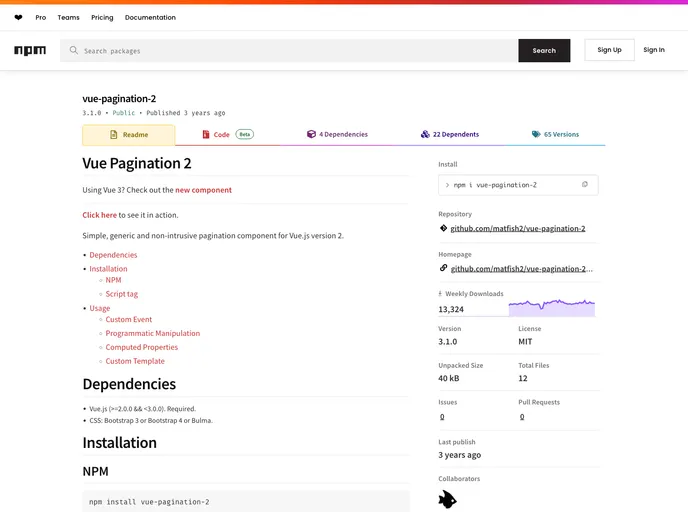Click the package title 'vue-pagination-2'
The width and height of the screenshot is (688, 512).
pos(119,99)
